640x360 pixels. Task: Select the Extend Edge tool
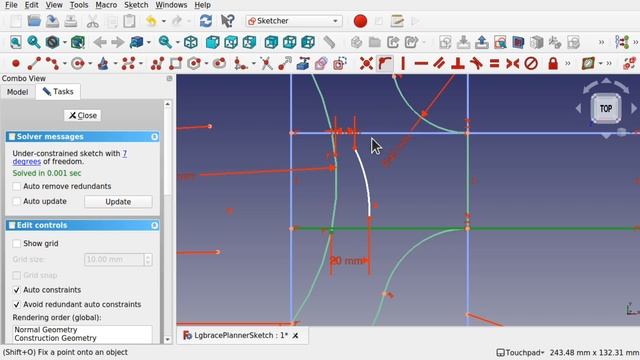click(284, 63)
